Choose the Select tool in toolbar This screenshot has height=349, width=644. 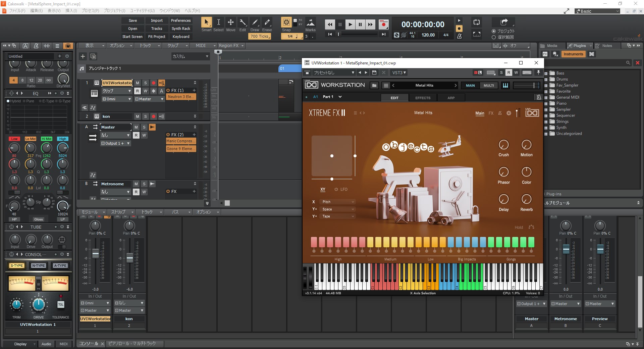[x=218, y=22]
